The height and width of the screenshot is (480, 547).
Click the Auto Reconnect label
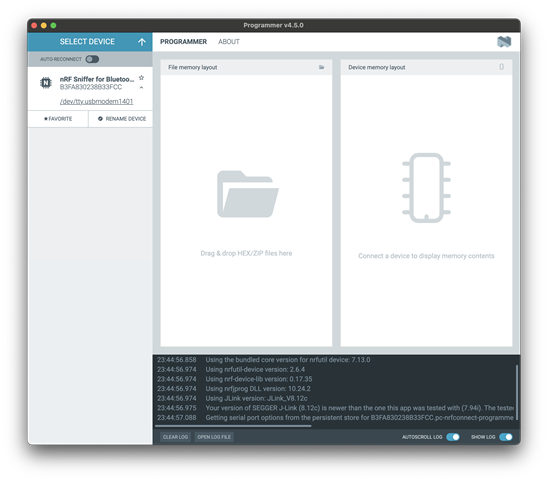61,59
